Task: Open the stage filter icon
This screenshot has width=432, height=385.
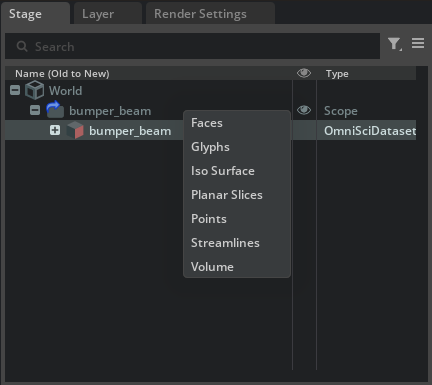Action: click(395, 44)
